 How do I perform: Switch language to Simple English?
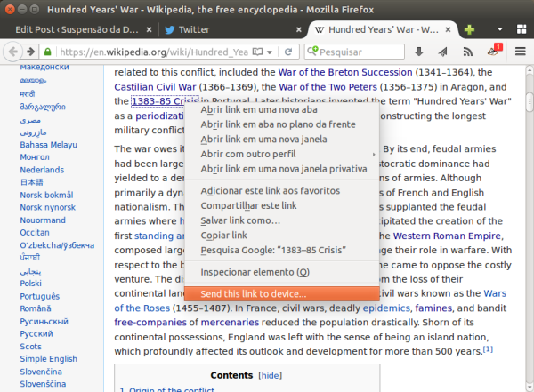coord(48,359)
